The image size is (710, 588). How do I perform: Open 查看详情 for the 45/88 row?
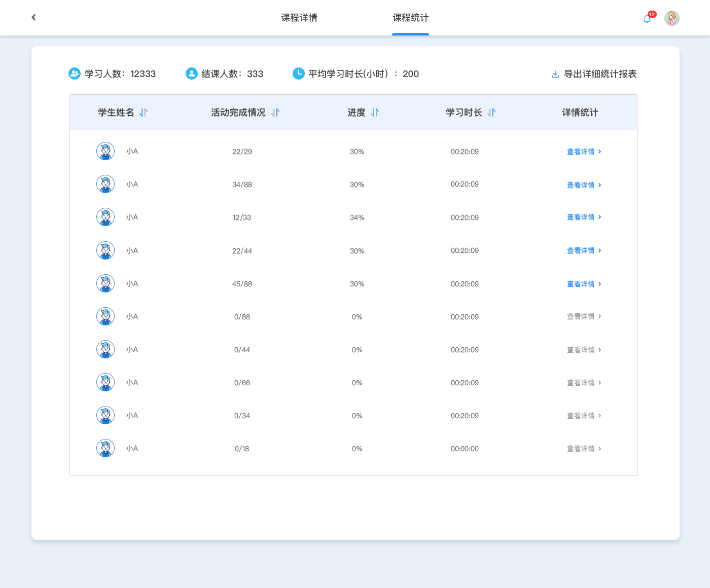[584, 284]
